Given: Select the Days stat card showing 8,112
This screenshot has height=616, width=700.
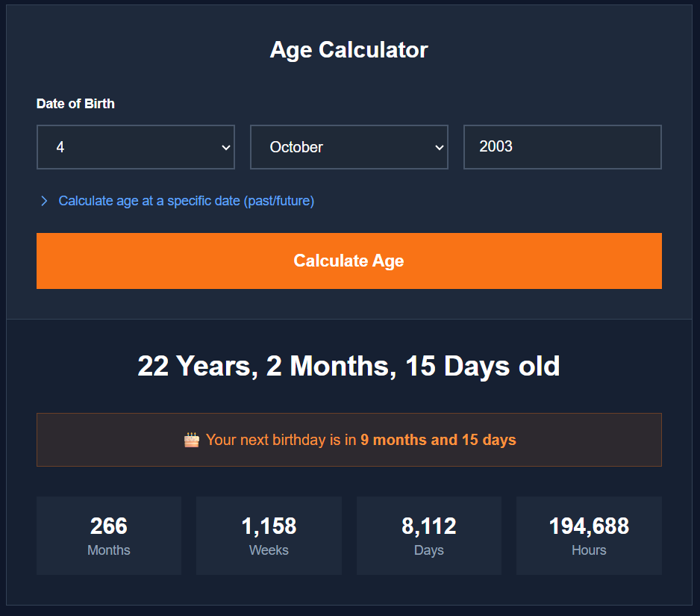Looking at the screenshot, I should coord(428,535).
